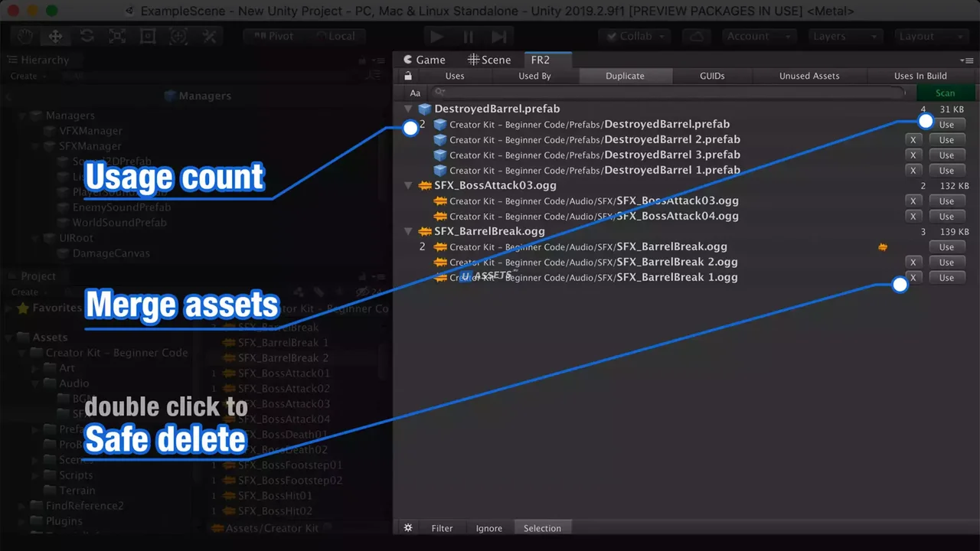Click Terrain folder icon in Project panel
The image size is (980, 551).
coord(51,491)
